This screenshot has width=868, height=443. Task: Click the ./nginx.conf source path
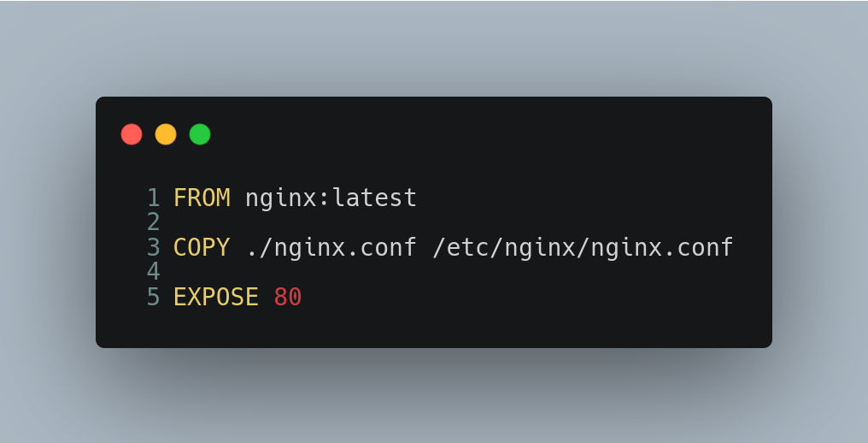click(x=331, y=248)
